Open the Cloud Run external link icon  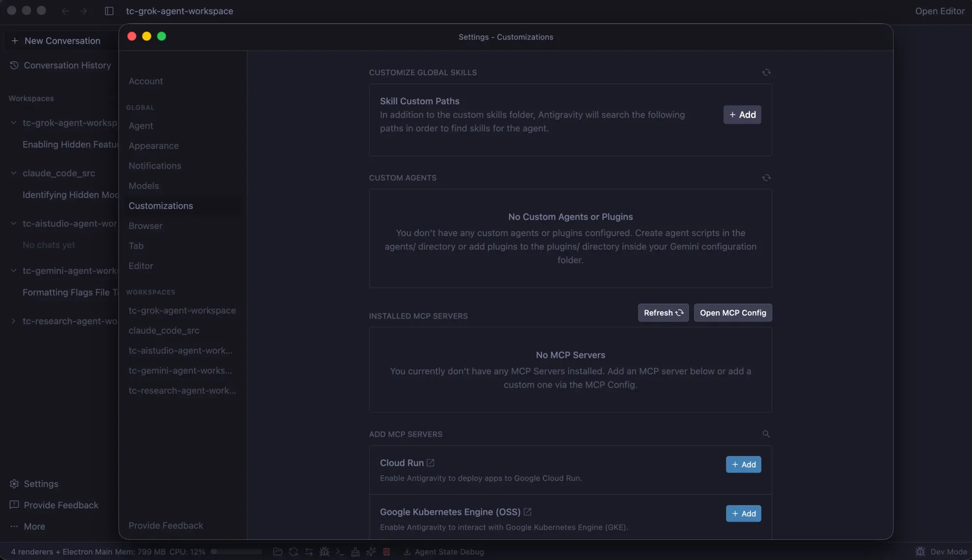[x=431, y=463]
